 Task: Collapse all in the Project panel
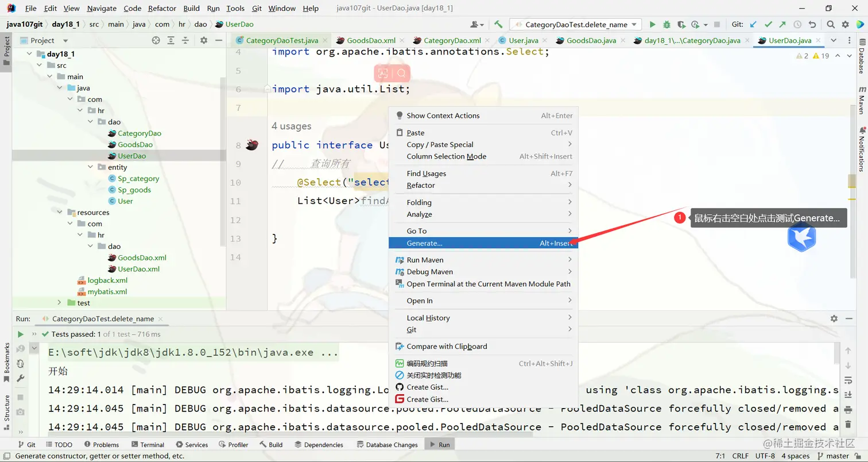(186, 40)
